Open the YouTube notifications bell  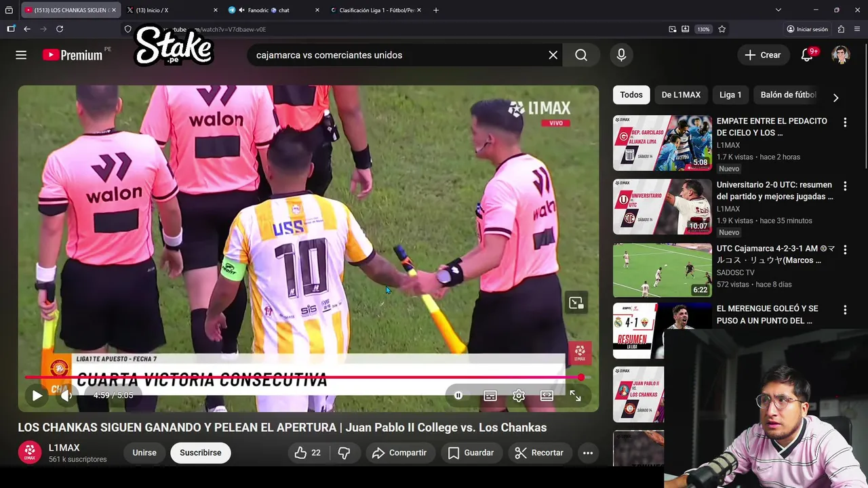point(807,55)
